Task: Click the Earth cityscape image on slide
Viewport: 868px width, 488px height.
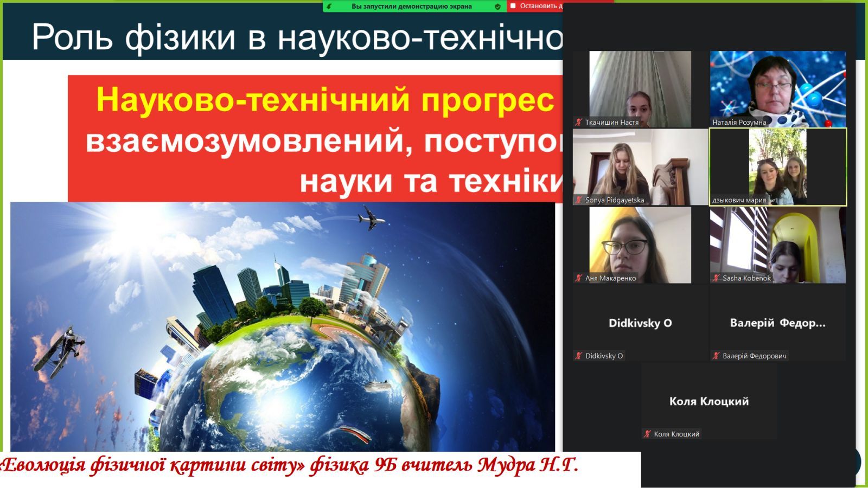Action: 282,325
